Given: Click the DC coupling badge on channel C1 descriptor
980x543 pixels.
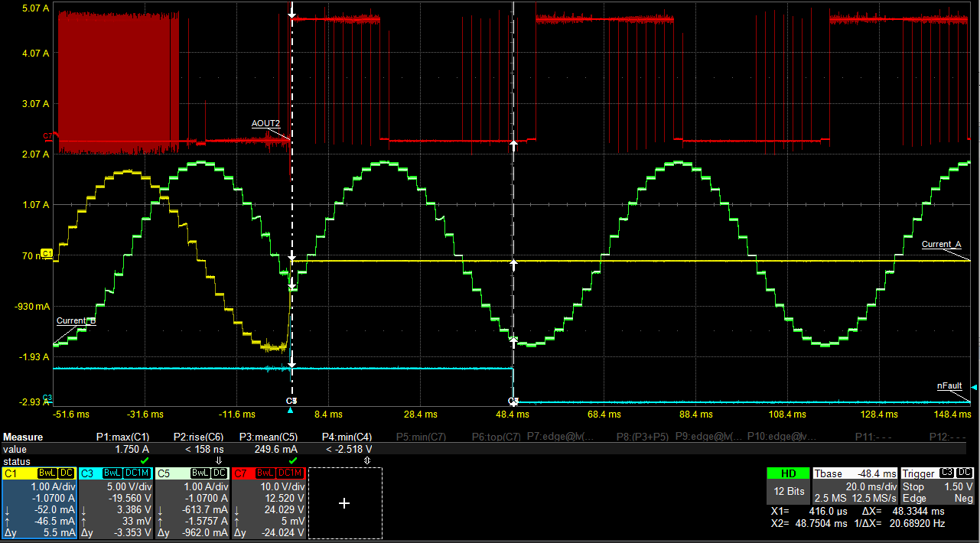Looking at the screenshot, I should [66, 472].
